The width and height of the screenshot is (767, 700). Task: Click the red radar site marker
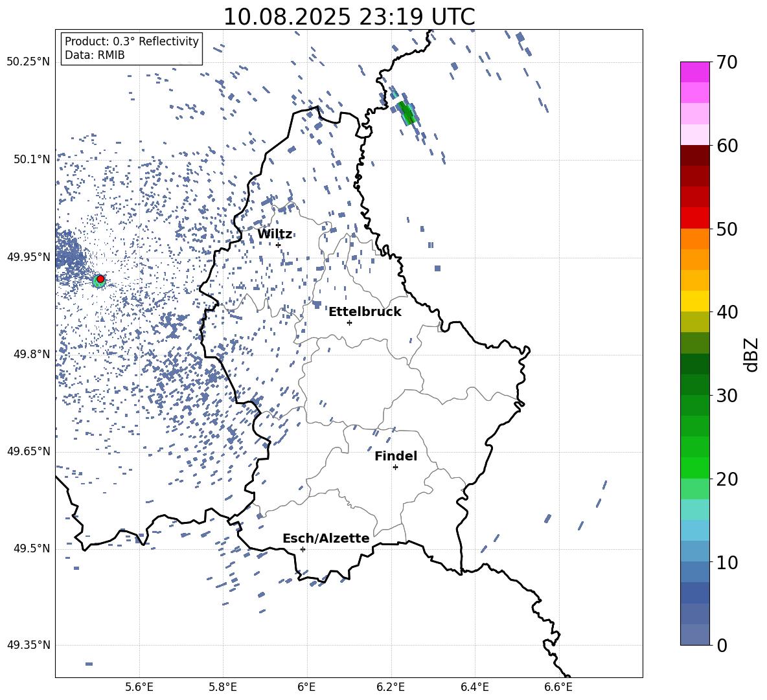tap(100, 279)
